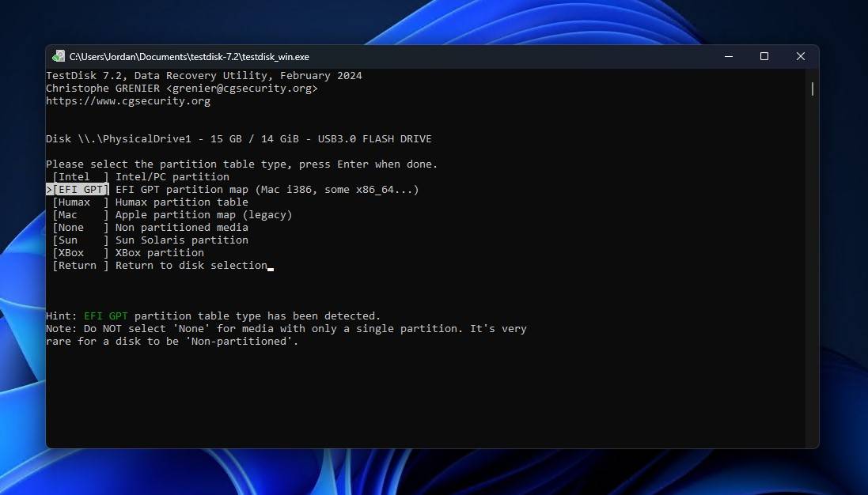
Task: Click the 'Please select the partition table type' prompt
Action: (241, 164)
